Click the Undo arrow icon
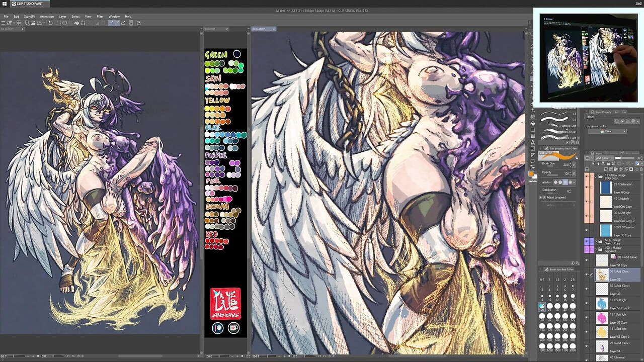The height and width of the screenshot is (362, 644). [x=50, y=23]
